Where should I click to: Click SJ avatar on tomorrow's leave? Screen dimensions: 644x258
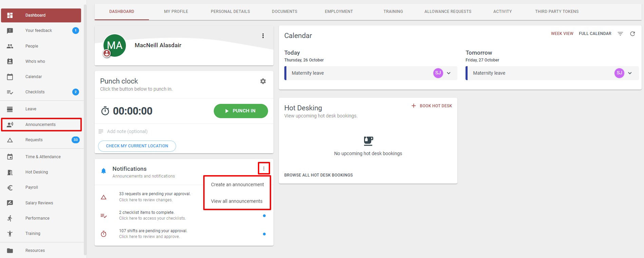tap(619, 73)
